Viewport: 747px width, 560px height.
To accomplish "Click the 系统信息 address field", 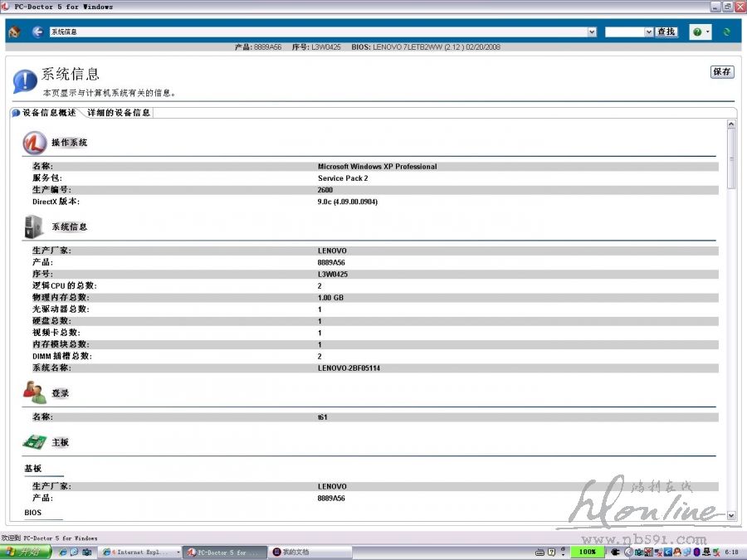I will point(318,32).
